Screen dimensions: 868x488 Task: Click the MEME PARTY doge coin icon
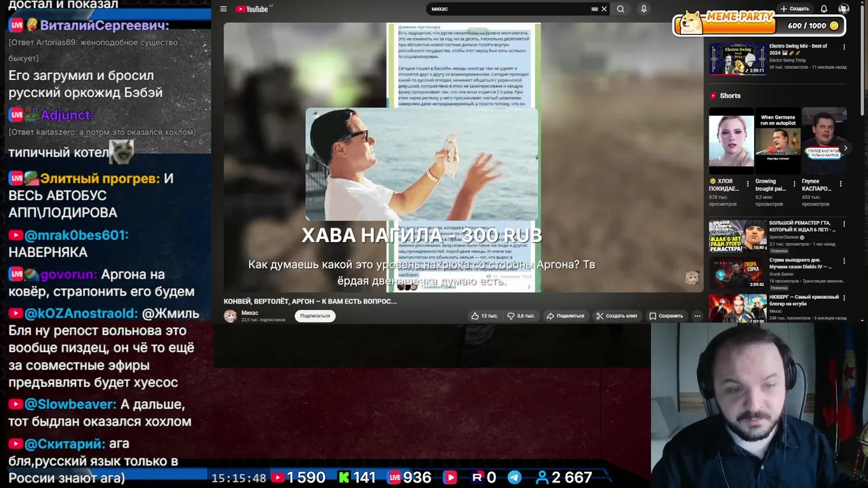(691, 22)
